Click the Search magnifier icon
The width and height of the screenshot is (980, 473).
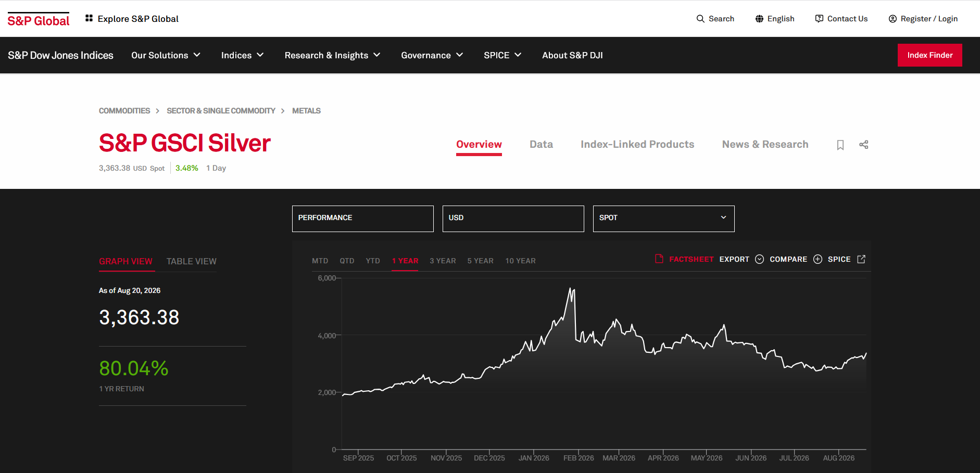(700, 19)
